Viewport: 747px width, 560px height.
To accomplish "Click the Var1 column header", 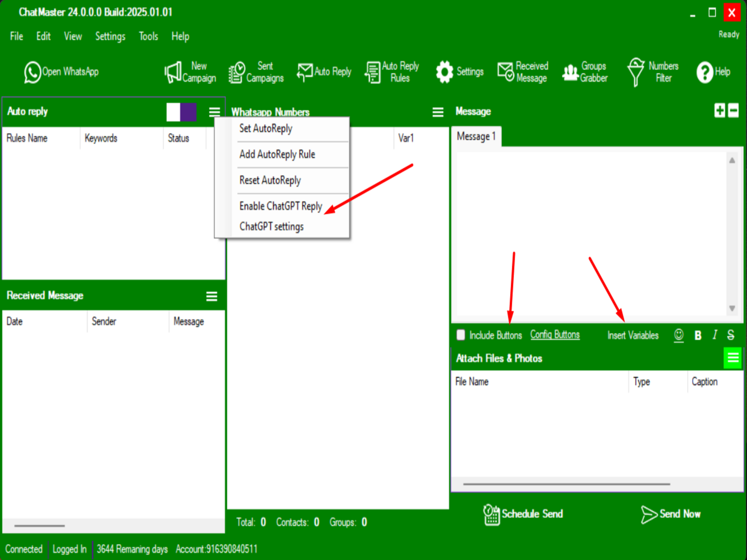I will coord(406,139).
